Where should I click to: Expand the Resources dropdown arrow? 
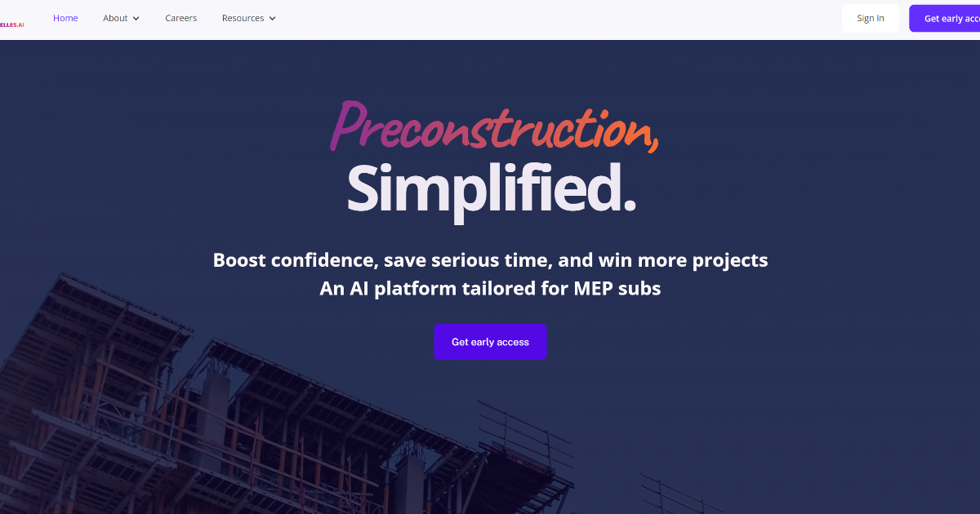(x=272, y=19)
